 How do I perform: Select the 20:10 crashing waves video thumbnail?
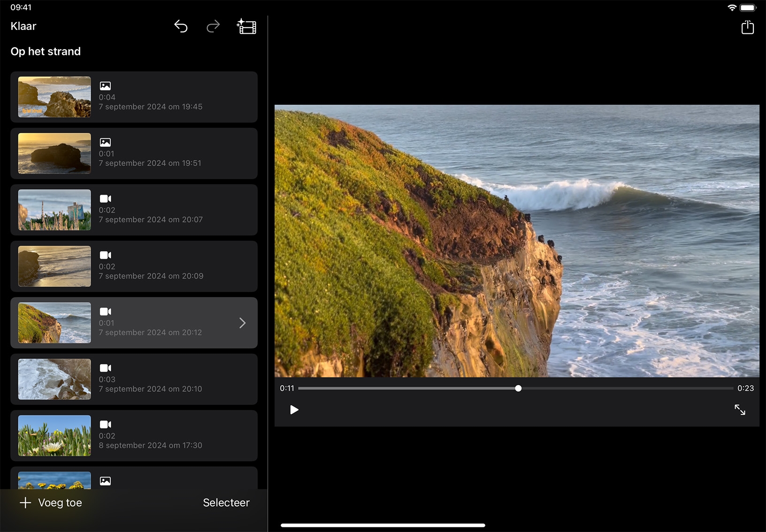54,379
